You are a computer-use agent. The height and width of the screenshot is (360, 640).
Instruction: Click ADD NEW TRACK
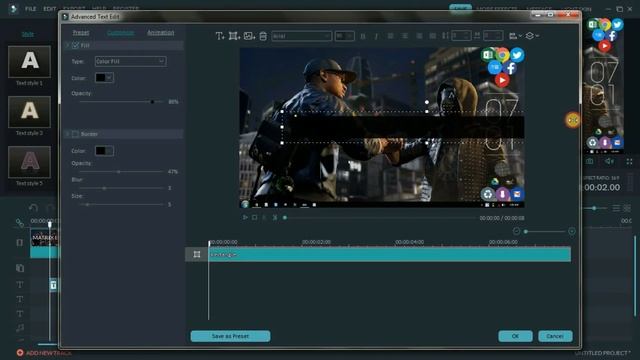click(x=44, y=353)
